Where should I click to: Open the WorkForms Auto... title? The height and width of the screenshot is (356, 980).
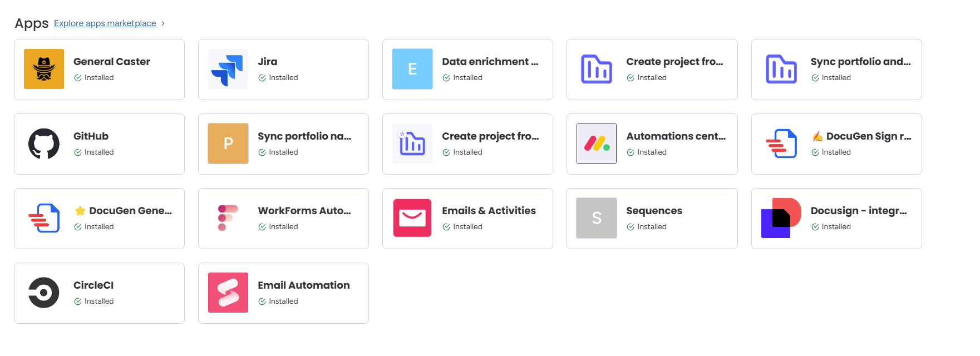304,211
